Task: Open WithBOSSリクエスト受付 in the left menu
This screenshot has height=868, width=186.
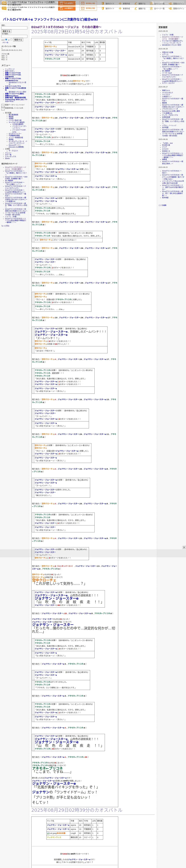Action: [17, 83]
